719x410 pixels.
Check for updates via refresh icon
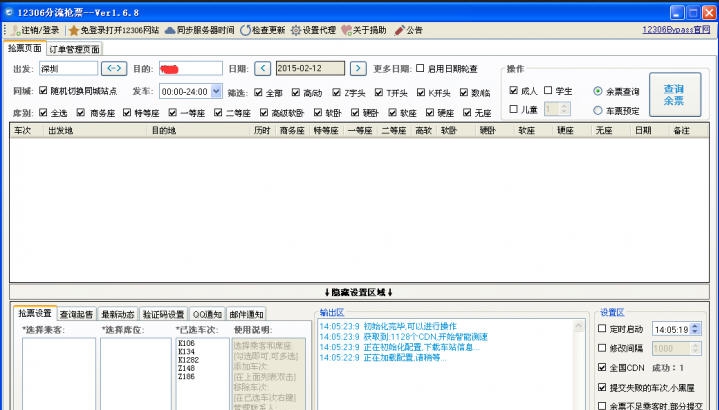tap(245, 30)
